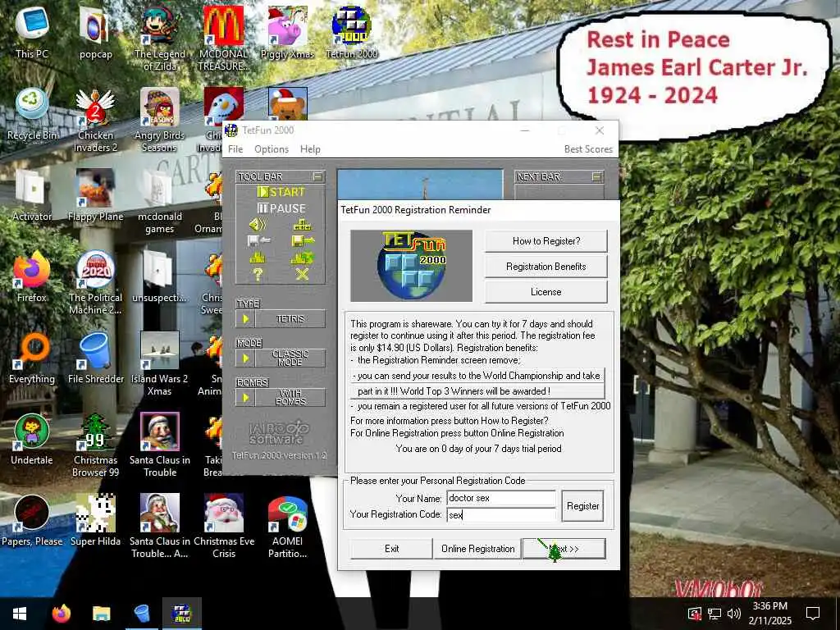Click the How to Register? button

click(x=546, y=241)
